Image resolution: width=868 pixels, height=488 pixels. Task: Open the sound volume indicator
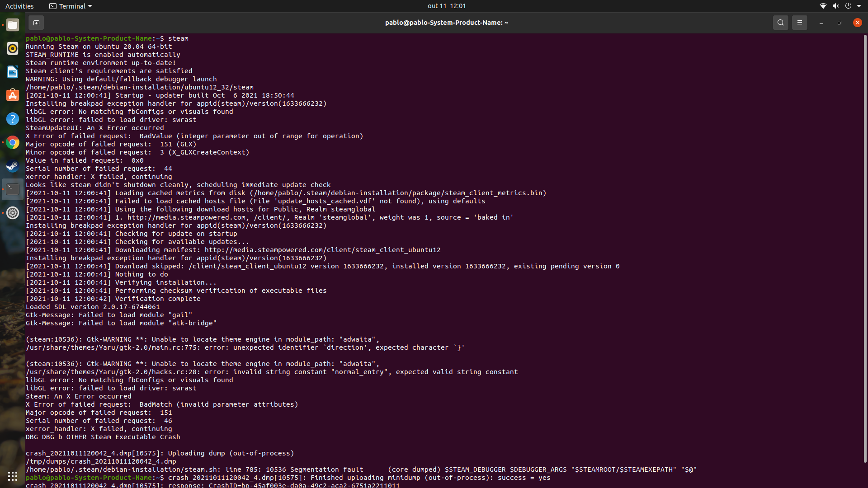point(835,6)
